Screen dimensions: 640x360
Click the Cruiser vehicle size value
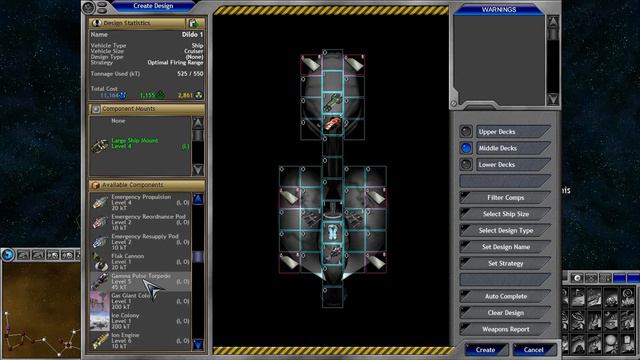[x=193, y=51]
